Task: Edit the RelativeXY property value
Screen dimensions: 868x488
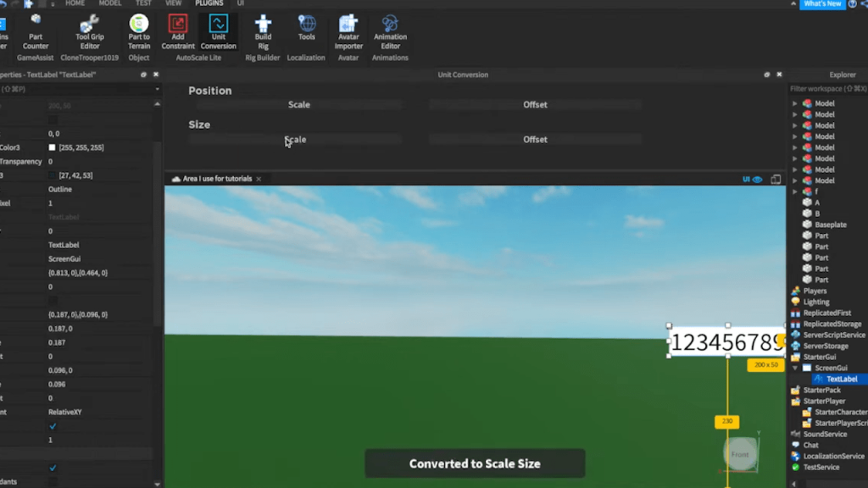Action: click(64, 413)
